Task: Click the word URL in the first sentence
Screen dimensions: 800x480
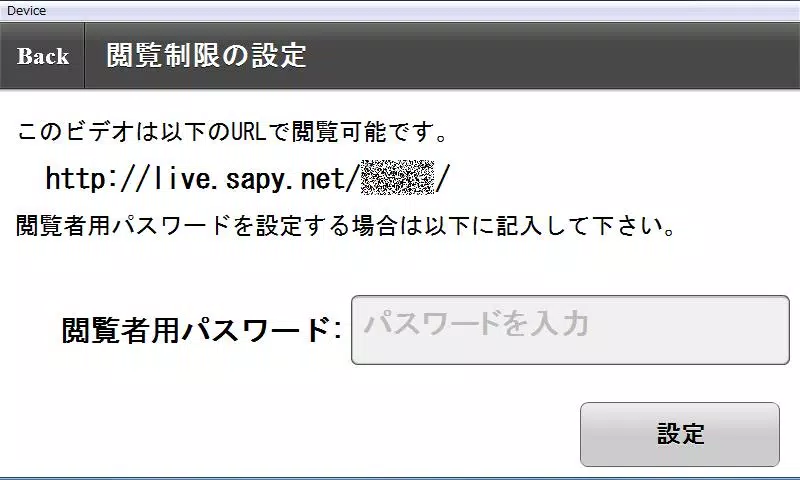Action: coord(248,132)
